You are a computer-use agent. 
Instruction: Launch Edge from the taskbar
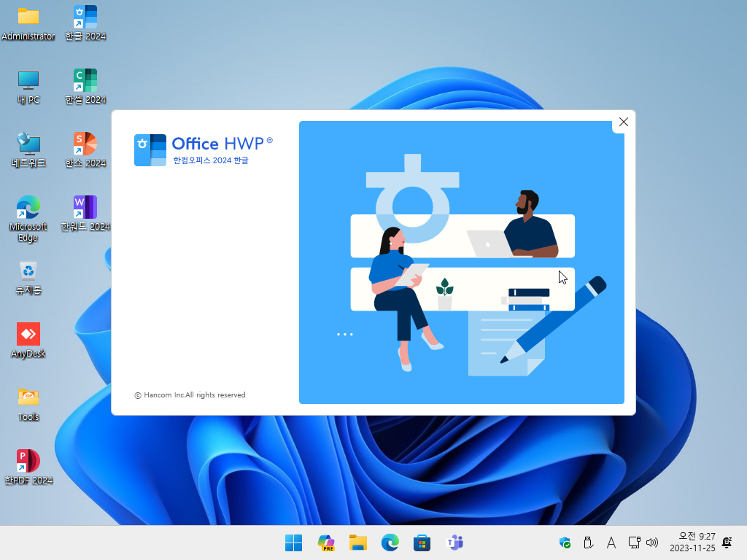pos(390,542)
